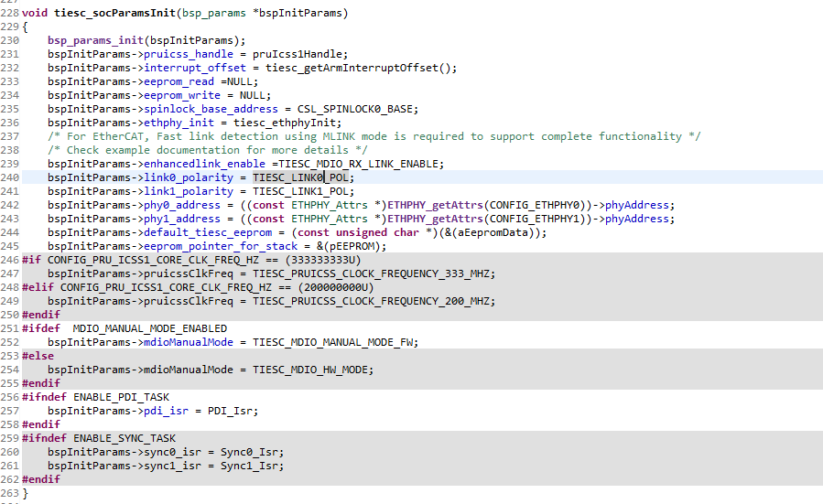Click Sync1_Isr identifier

pos(249,466)
